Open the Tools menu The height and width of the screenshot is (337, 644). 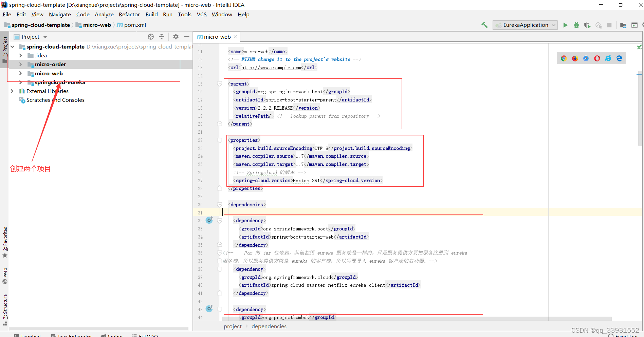[184, 15]
